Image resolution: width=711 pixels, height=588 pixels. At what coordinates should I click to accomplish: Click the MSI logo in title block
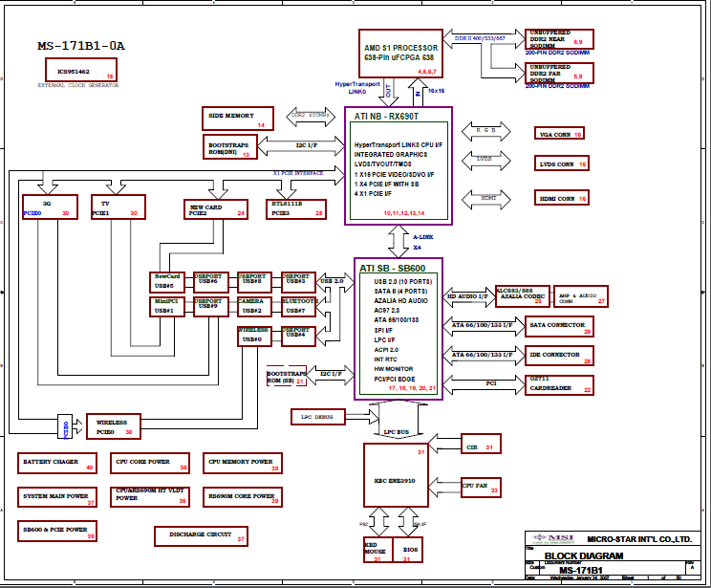pos(554,539)
